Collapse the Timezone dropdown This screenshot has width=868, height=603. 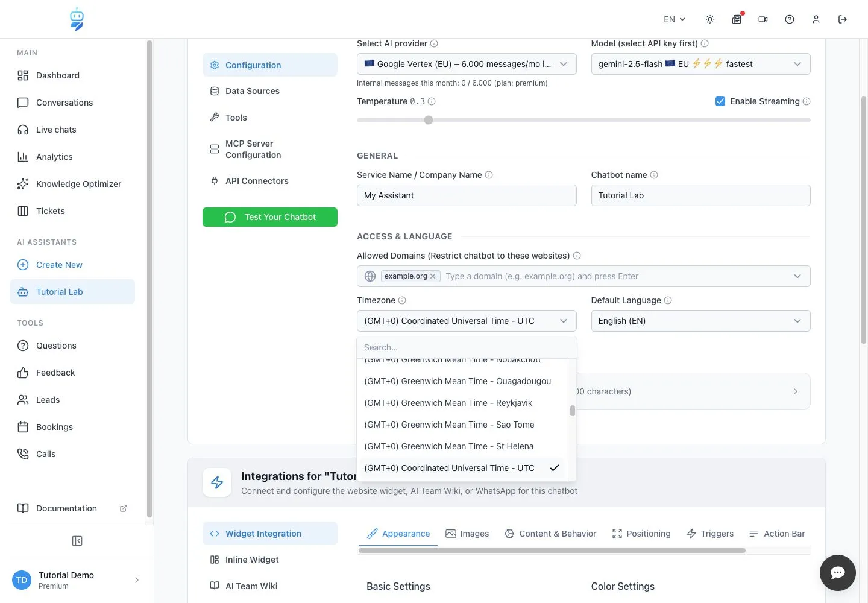coord(467,321)
